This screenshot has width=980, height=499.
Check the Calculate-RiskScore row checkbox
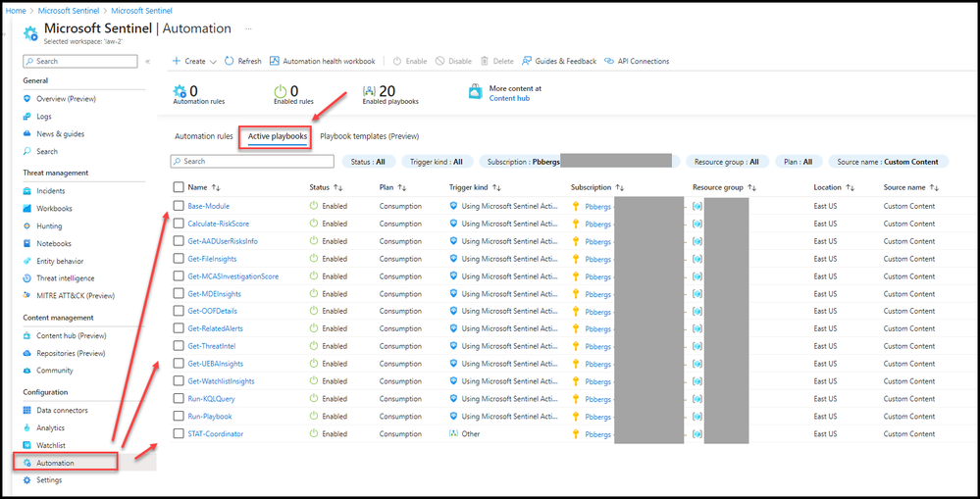[x=179, y=224]
